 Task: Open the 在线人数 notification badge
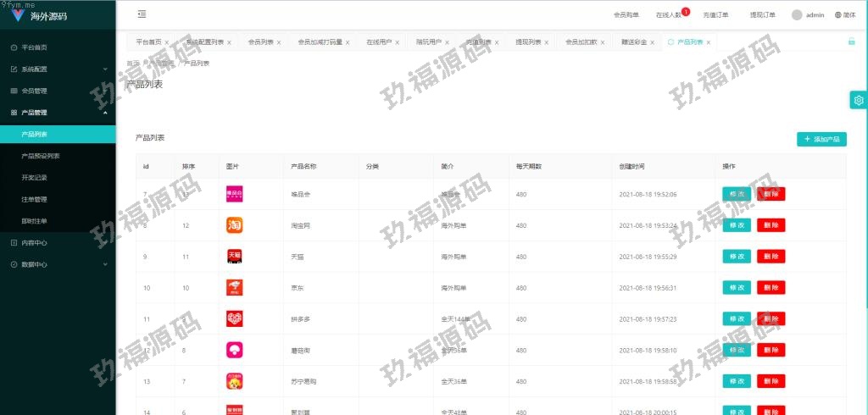pyautogui.click(x=685, y=11)
